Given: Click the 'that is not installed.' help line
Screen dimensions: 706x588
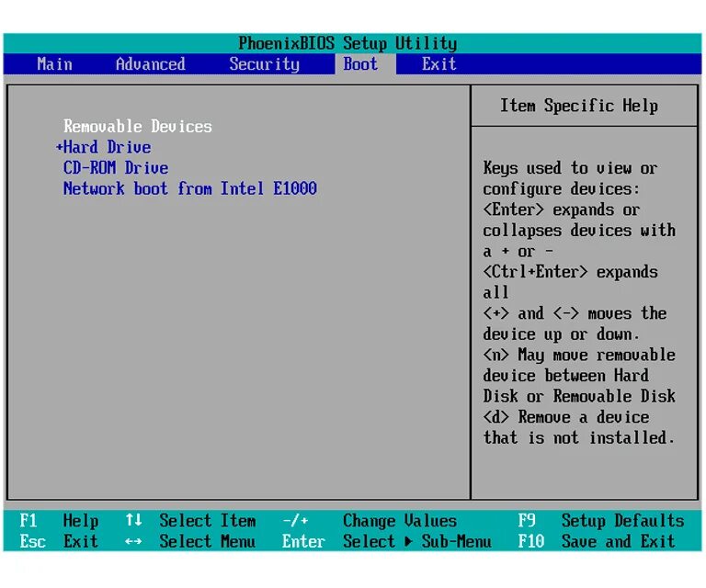Looking at the screenshot, I should click(579, 437).
